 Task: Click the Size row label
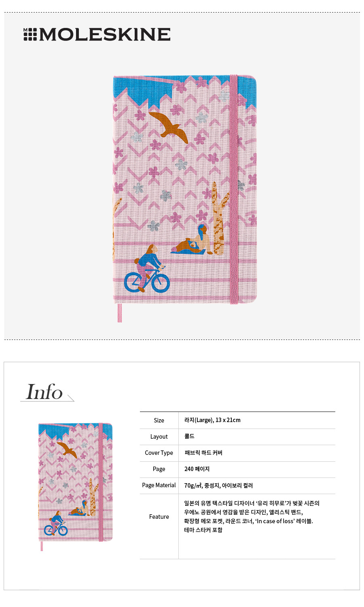pos(159,420)
